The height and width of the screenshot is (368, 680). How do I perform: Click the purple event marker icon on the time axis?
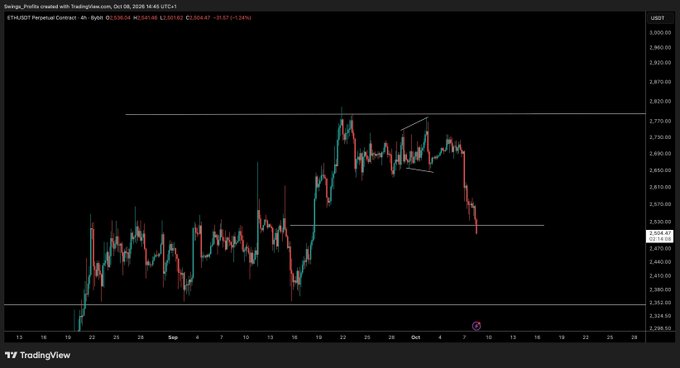(x=476, y=326)
